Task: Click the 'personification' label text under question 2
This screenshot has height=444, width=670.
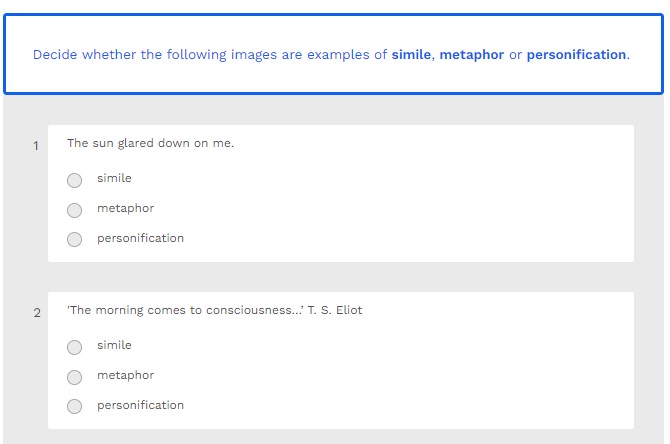Action: 140,405
